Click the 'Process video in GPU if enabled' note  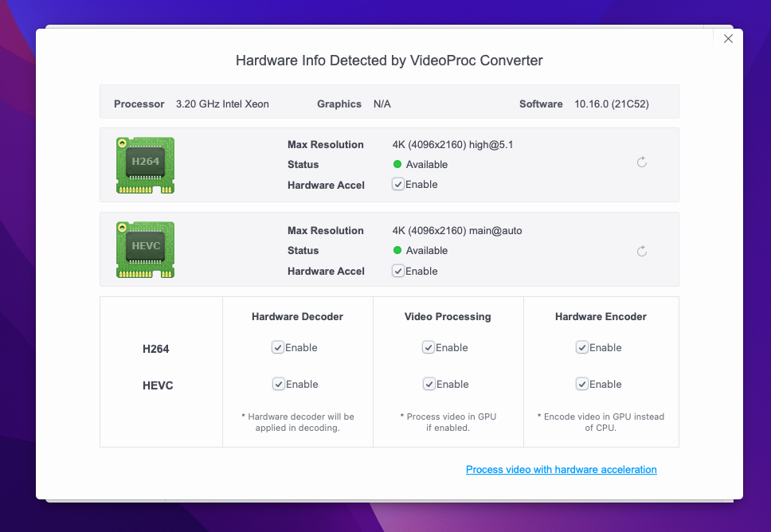[x=448, y=422]
